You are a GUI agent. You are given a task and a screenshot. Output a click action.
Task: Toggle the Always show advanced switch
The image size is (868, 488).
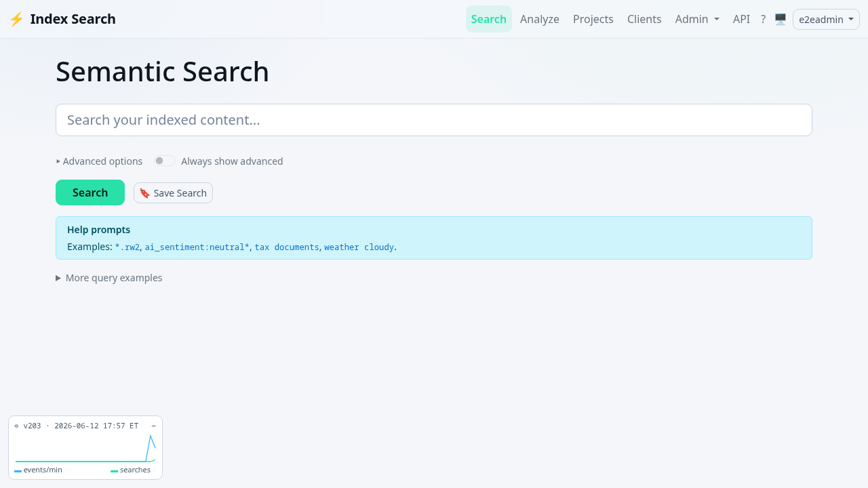tap(164, 161)
